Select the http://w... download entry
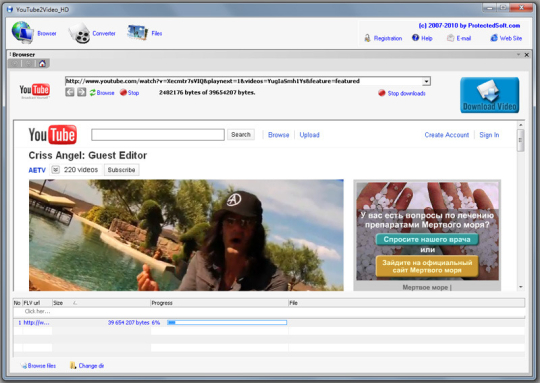540x383 pixels. pos(36,323)
